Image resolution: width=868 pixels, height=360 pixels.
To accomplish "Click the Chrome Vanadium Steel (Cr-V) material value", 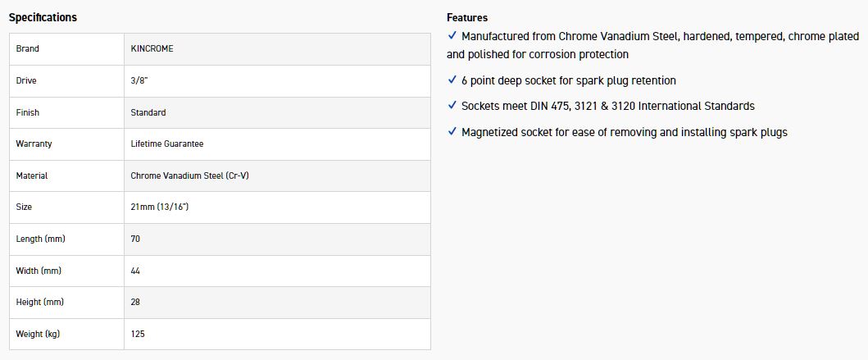I will tap(189, 176).
